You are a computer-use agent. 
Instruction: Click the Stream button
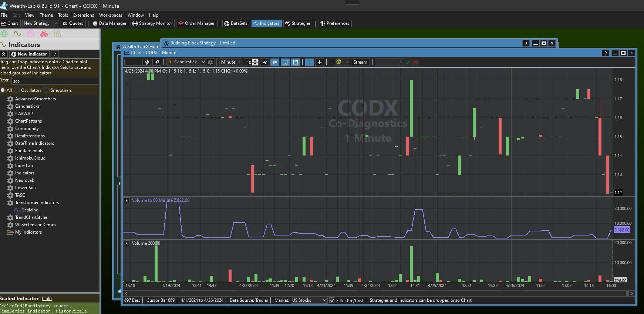point(360,62)
